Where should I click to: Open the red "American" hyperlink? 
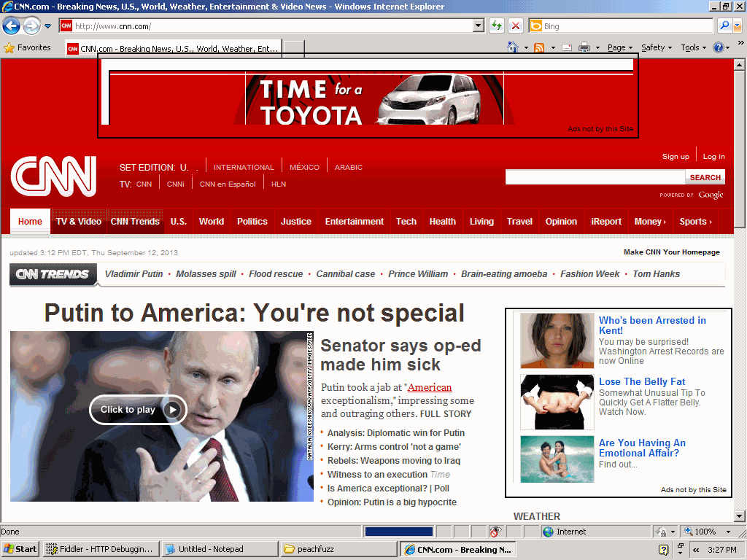[430, 388]
